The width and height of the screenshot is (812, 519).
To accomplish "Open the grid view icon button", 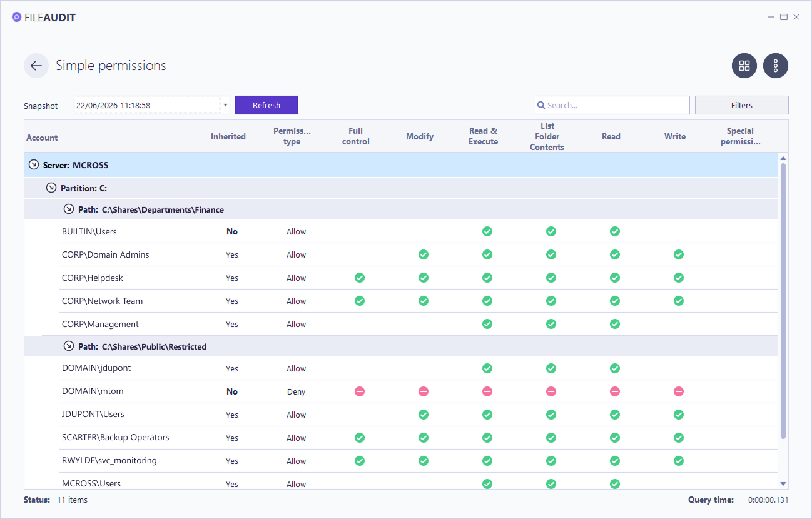I will click(744, 66).
